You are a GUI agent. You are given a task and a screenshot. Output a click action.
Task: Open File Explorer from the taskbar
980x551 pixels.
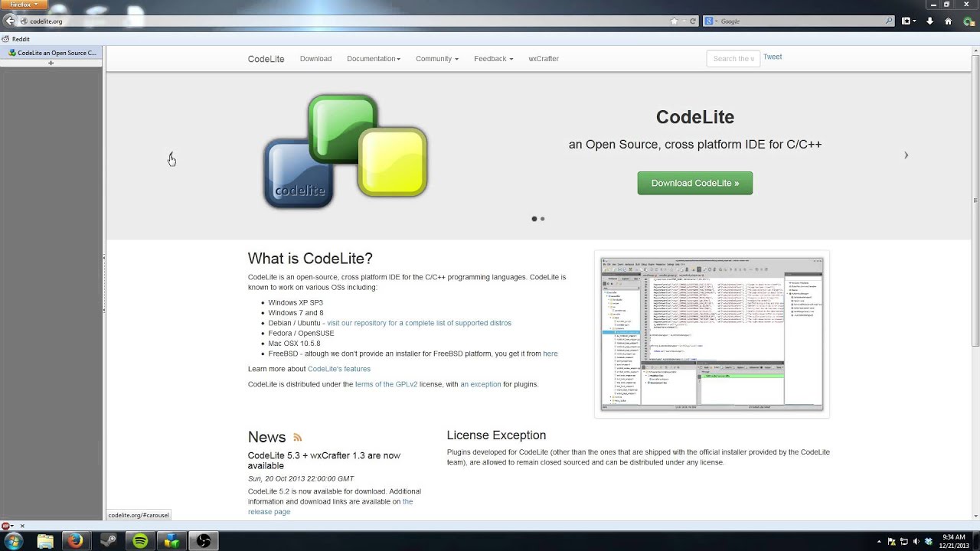tap(45, 541)
